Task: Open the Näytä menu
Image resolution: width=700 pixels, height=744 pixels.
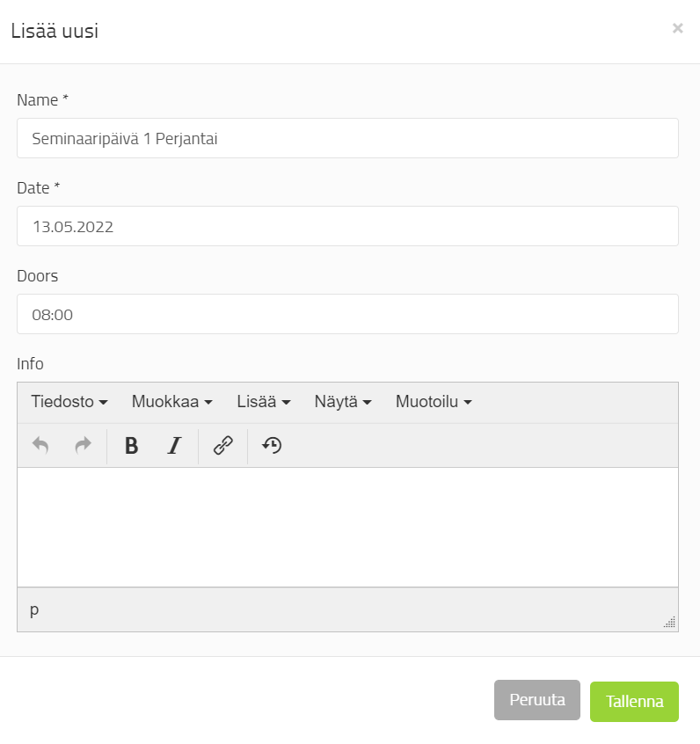Action: pos(343,402)
